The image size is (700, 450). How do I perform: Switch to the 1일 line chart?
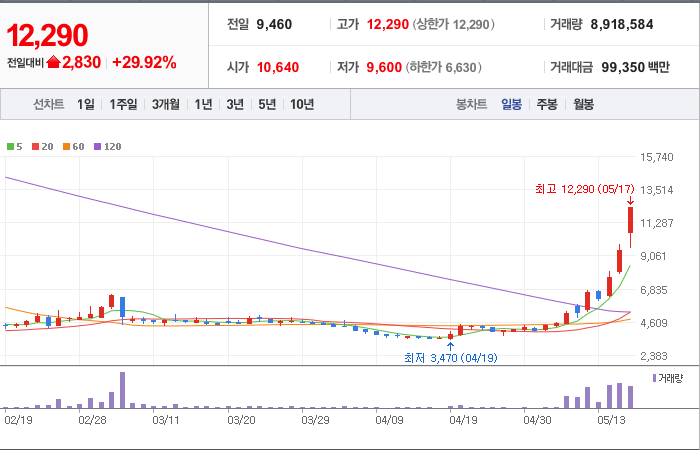point(86,104)
